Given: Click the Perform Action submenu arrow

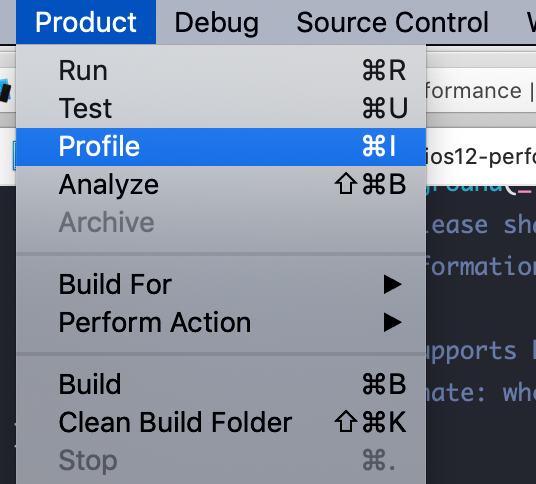Looking at the screenshot, I should click(392, 322).
